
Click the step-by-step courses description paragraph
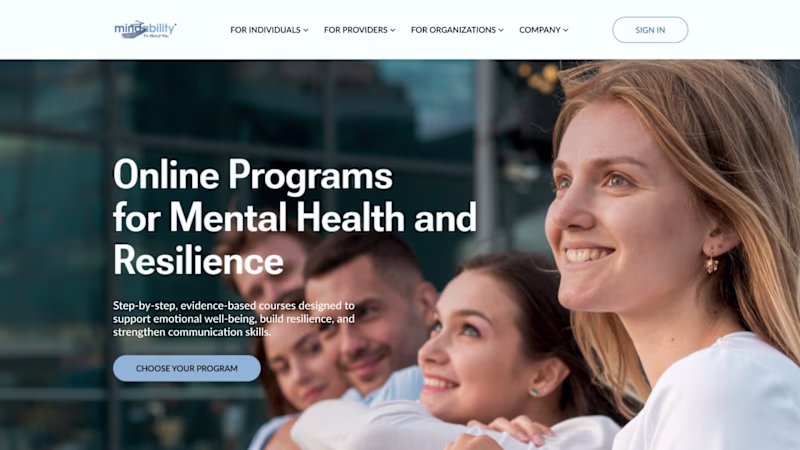[x=234, y=319]
